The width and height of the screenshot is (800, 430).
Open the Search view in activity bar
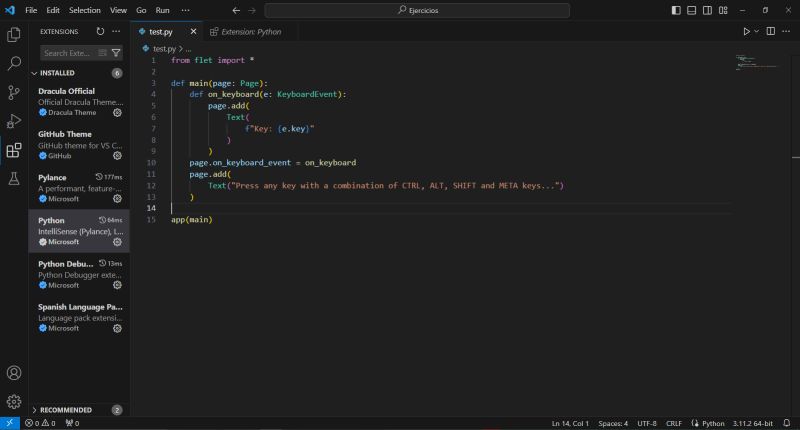coord(14,63)
